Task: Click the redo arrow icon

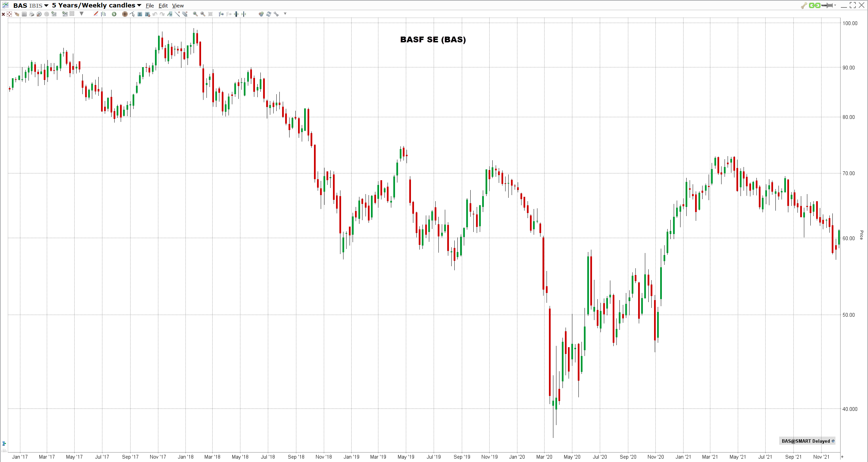Action: click(x=162, y=14)
